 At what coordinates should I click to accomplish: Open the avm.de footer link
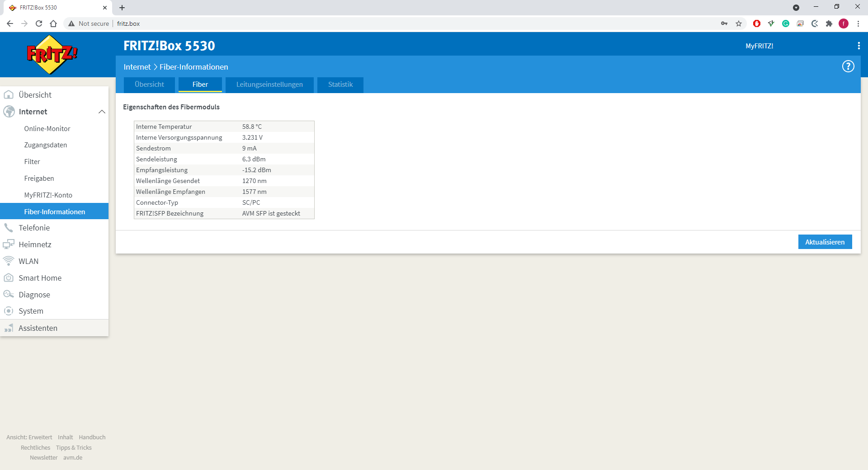(x=73, y=457)
